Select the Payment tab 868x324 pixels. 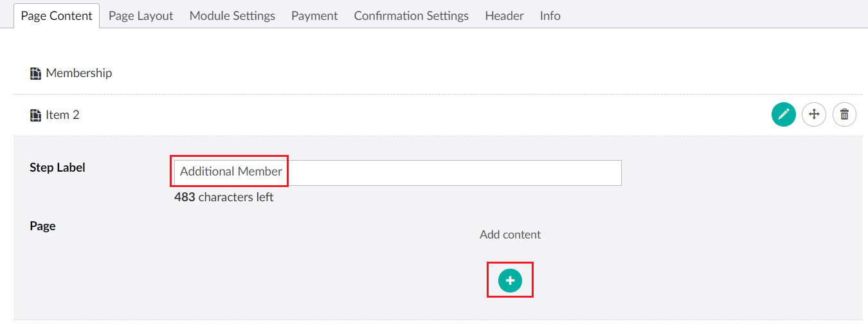click(x=314, y=16)
